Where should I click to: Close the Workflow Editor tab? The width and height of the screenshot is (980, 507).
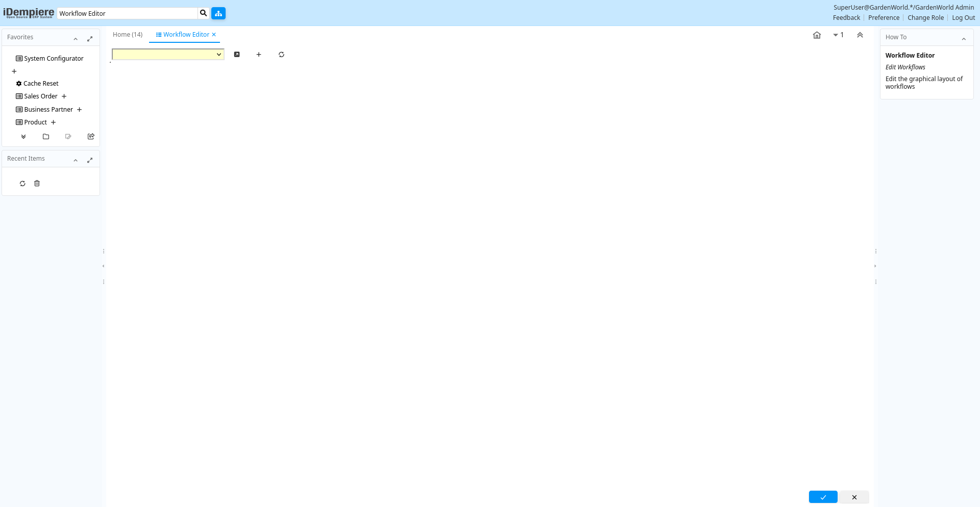tap(214, 35)
